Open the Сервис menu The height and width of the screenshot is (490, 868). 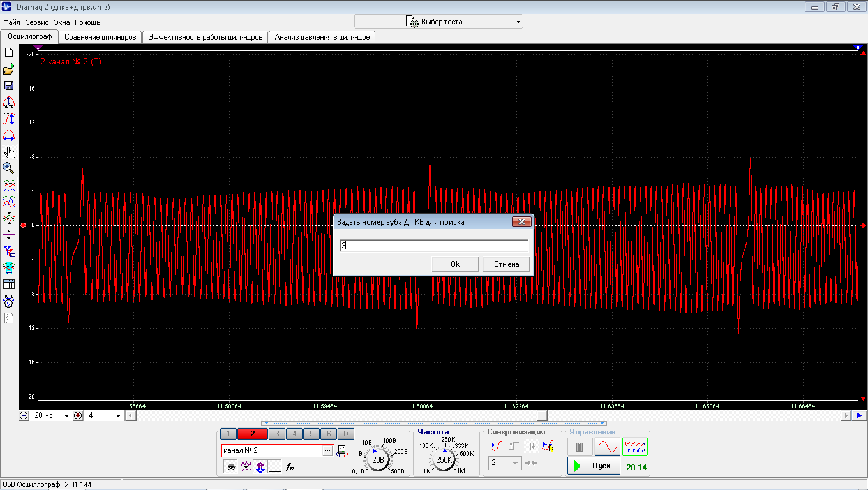[x=36, y=22]
